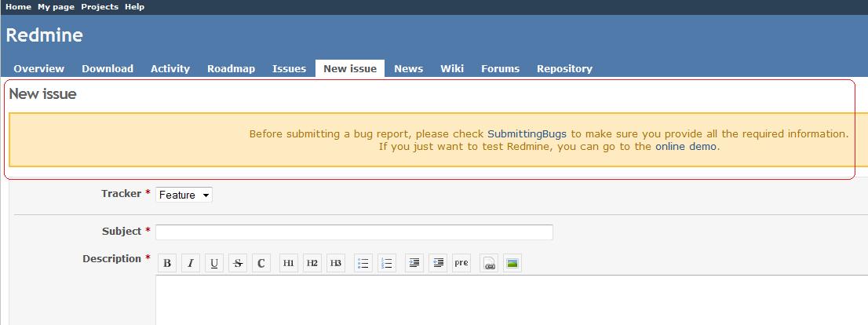Remove a blockquote with the second indent icon
This screenshot has height=325, width=868.
pyautogui.click(x=438, y=263)
